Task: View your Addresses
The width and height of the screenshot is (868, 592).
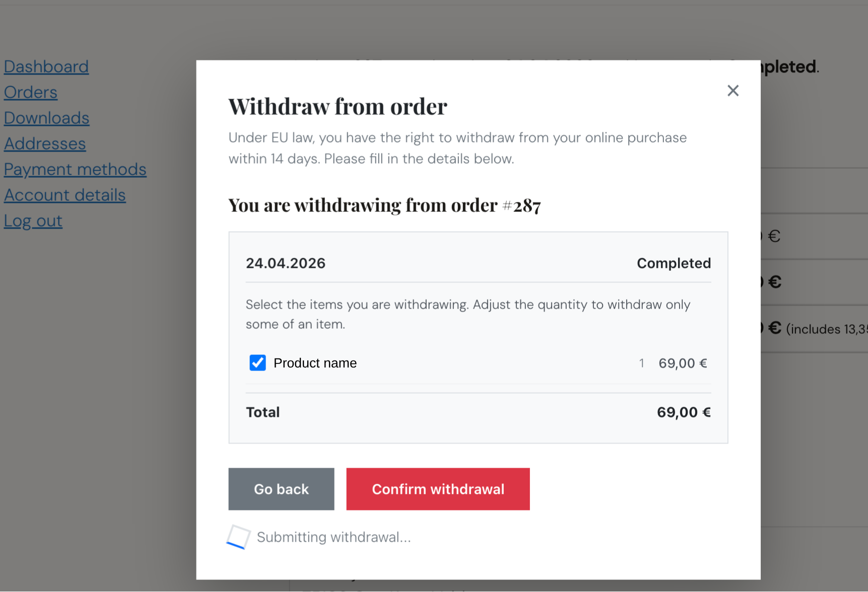Action: [x=44, y=143]
